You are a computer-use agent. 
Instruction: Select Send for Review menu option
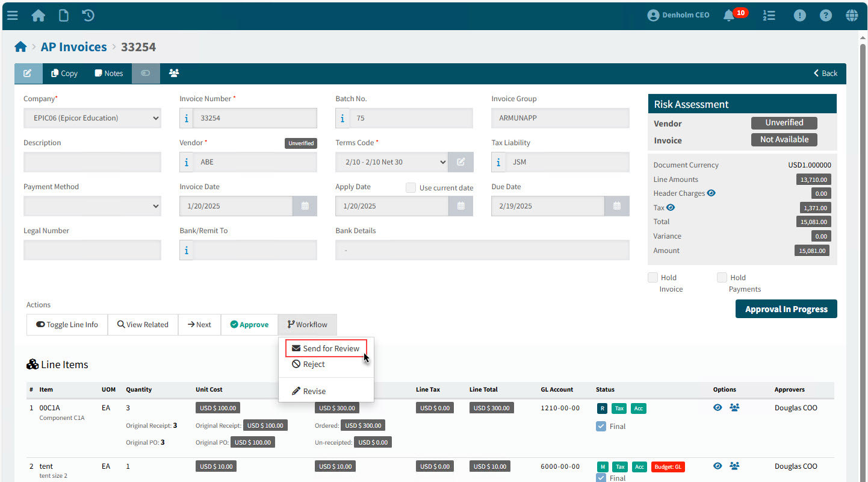click(326, 349)
